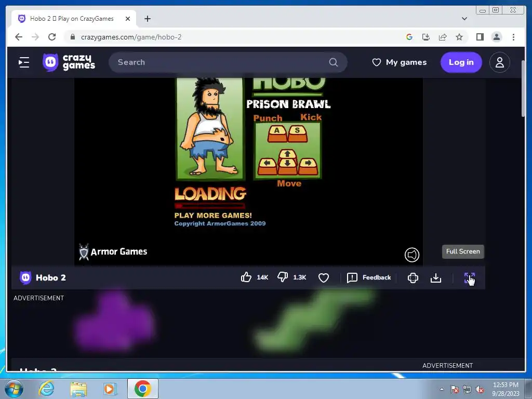Bookmark this tab with star
532x399 pixels.
[459, 37]
